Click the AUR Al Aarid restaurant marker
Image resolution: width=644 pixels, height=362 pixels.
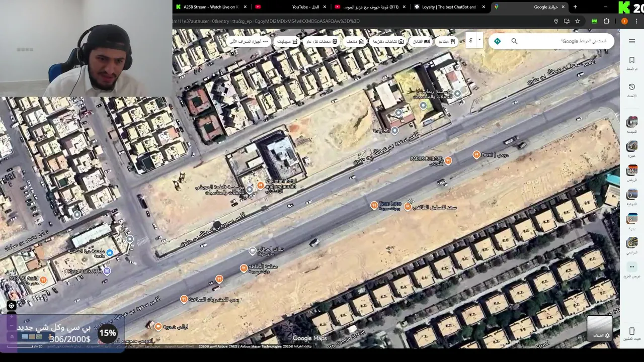pyautogui.click(x=43, y=280)
